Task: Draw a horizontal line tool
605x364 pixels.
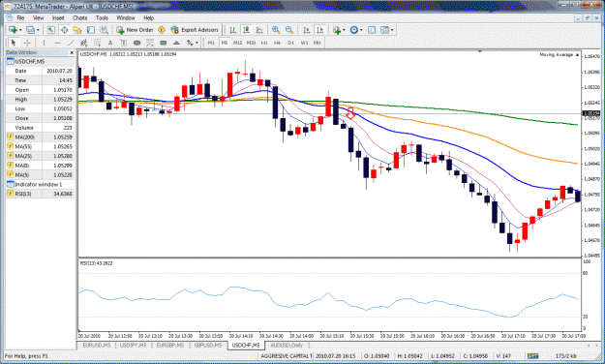Action: (57, 43)
